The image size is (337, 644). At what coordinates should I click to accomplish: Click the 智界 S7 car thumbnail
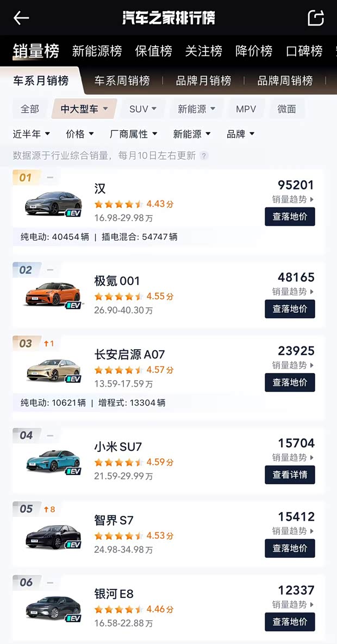click(x=52, y=533)
